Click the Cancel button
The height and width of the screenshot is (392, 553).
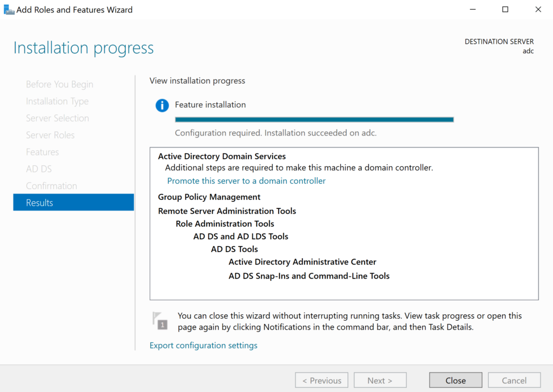click(514, 380)
